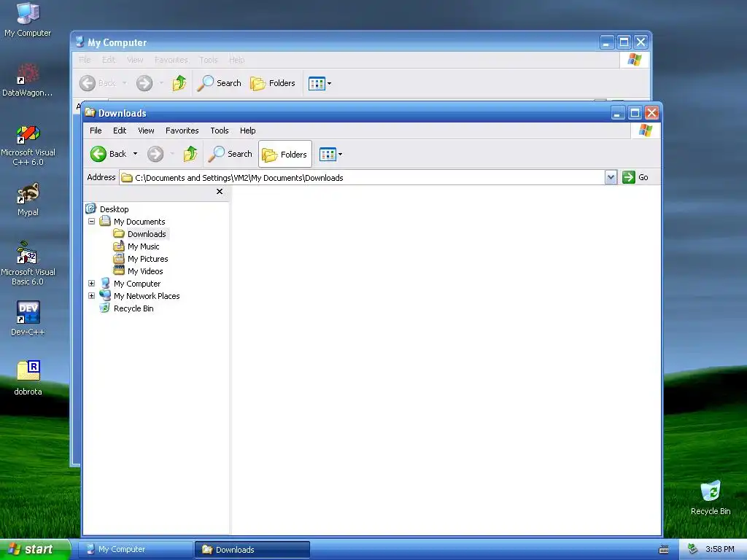This screenshot has height=560, width=747.
Task: Click the Downloads taskbar button
Action: click(x=252, y=549)
